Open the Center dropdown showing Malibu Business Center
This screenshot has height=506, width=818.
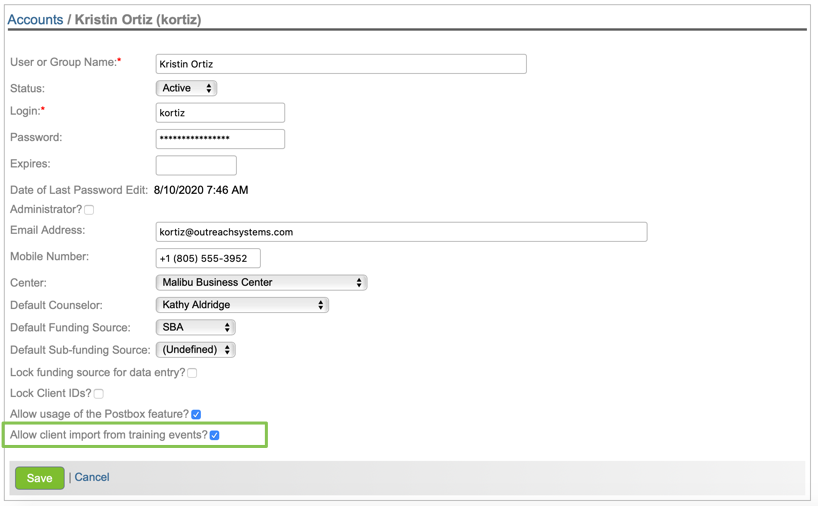pyautogui.click(x=261, y=283)
